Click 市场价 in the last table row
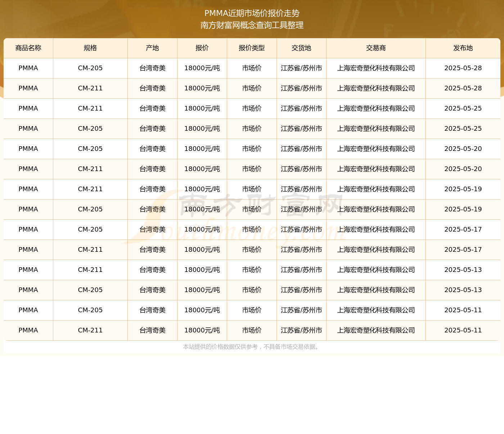 click(x=252, y=330)
